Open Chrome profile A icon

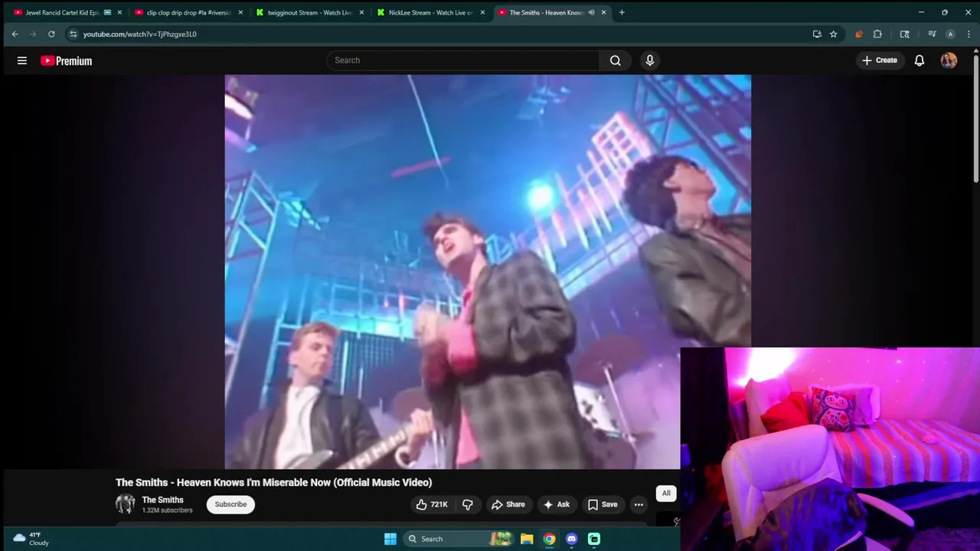coord(950,34)
